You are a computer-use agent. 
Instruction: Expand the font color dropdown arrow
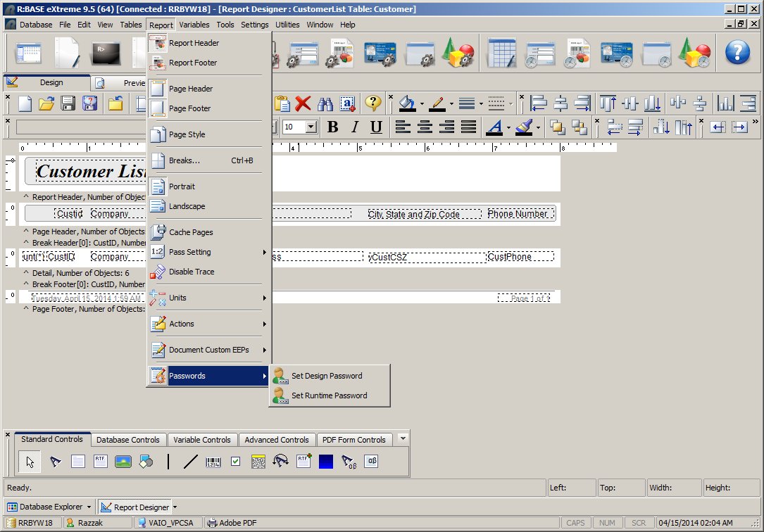click(x=508, y=127)
